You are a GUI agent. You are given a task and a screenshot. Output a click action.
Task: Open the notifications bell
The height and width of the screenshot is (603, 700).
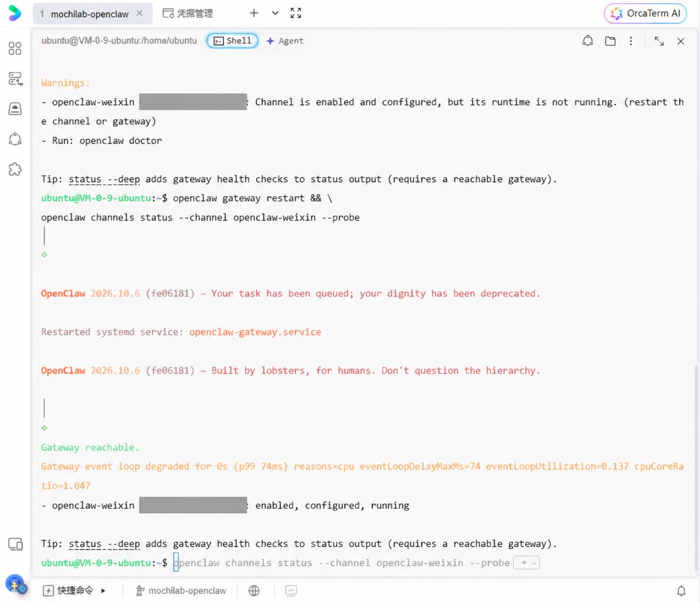click(x=681, y=591)
